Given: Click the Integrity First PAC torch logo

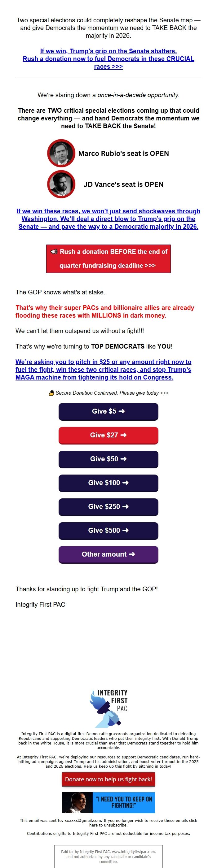Looking at the screenshot, I should [x=108, y=708].
